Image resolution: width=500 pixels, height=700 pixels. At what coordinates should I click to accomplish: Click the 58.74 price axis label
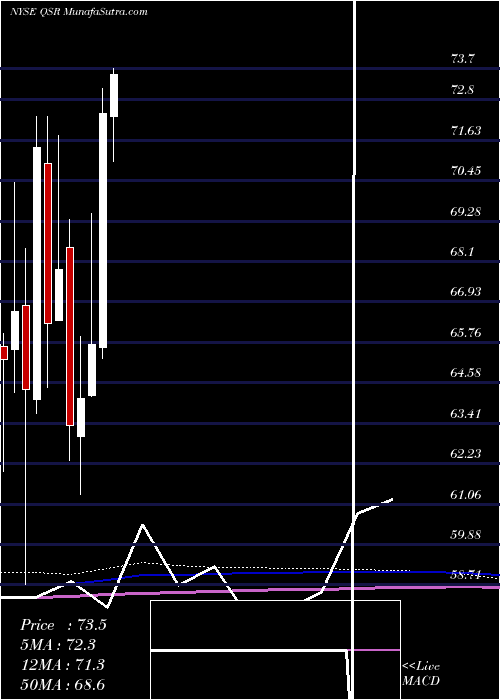[x=466, y=575]
